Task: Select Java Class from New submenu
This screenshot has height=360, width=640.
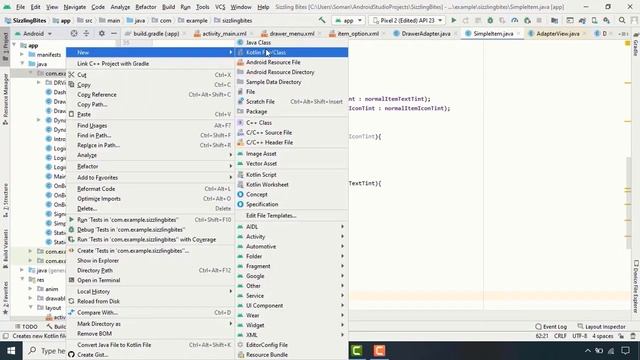Action: [x=292, y=42]
